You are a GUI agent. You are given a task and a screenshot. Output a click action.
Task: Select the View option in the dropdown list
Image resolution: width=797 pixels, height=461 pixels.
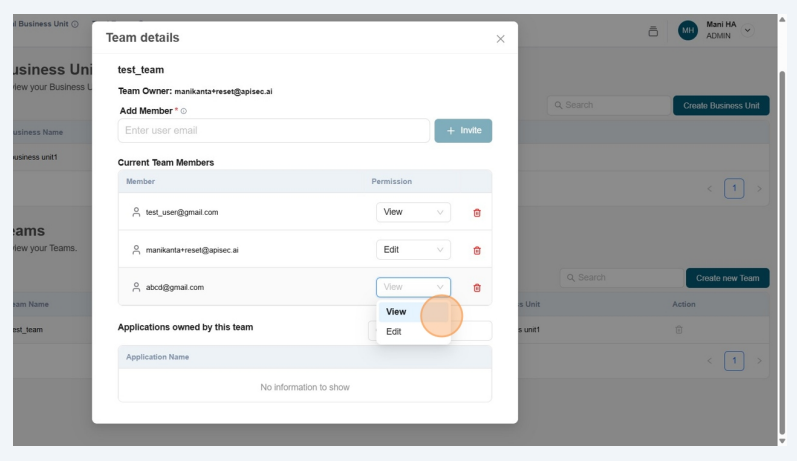tap(397, 312)
